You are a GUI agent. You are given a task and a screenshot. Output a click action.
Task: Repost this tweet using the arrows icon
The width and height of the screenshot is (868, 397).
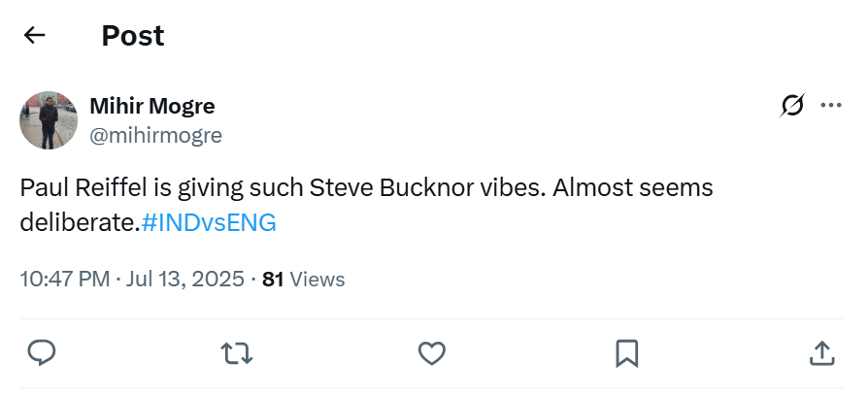pos(237,352)
